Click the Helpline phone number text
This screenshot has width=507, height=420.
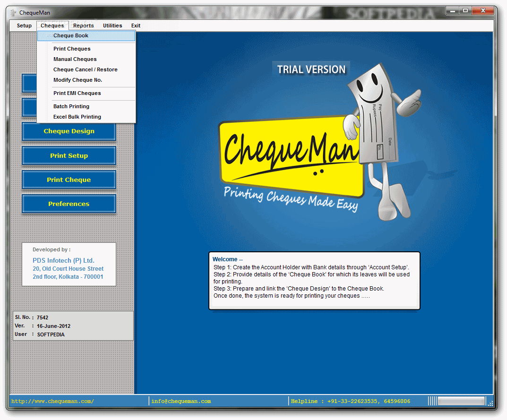(351, 401)
